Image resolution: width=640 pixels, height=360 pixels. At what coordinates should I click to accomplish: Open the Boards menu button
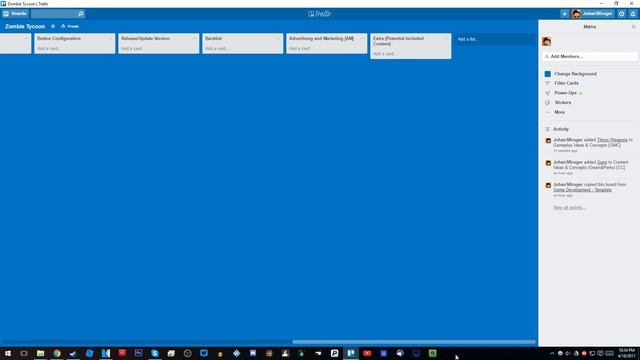click(15, 13)
